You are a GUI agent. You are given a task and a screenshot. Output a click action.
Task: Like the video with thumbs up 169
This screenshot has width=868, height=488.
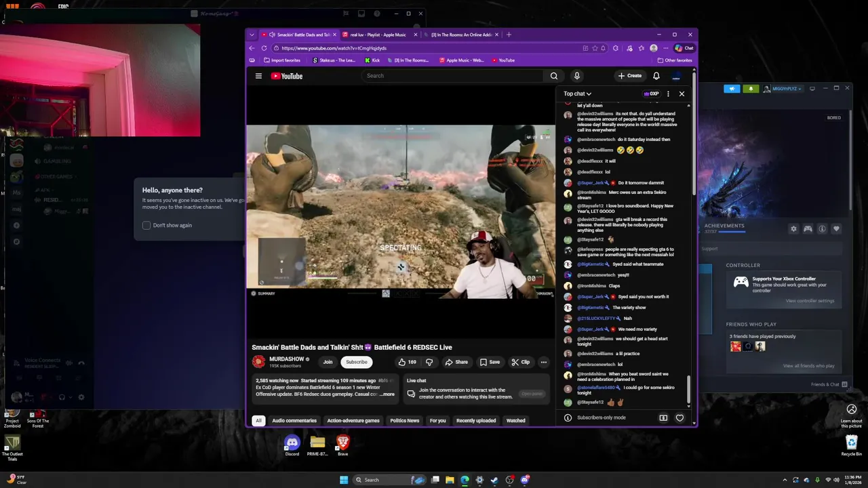click(408, 362)
